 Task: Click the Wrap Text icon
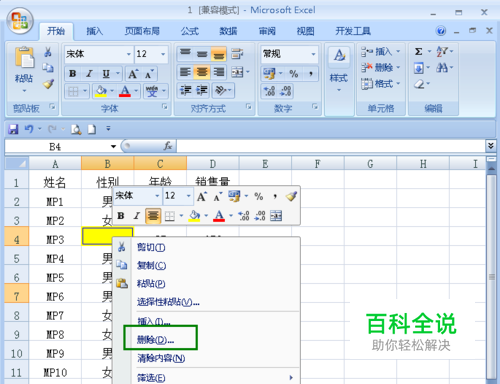(237, 53)
